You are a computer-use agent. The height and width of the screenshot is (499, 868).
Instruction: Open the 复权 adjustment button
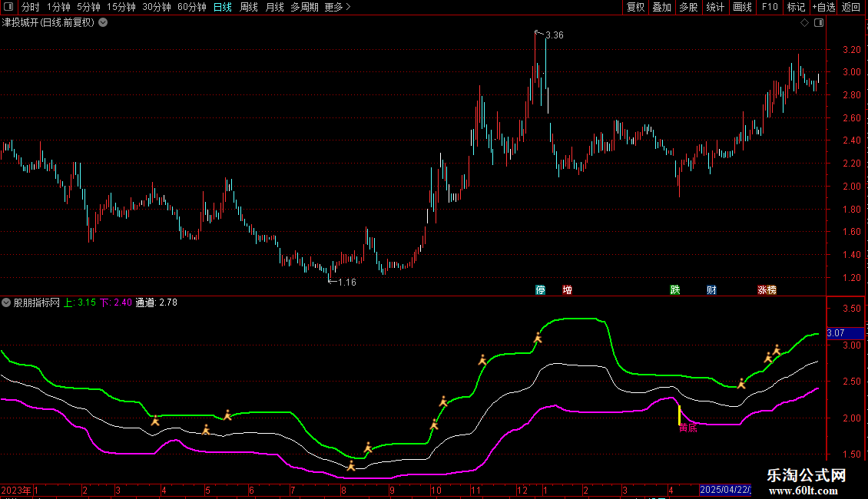[635, 7]
